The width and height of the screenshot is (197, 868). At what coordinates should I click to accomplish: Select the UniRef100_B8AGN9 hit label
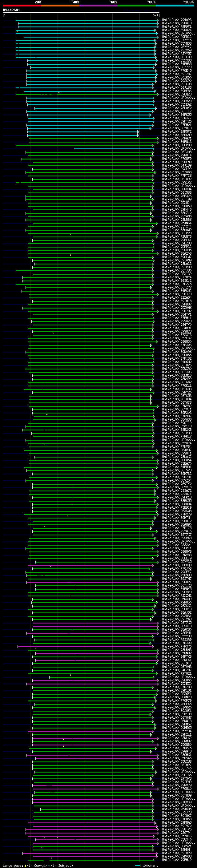click(177, 135)
